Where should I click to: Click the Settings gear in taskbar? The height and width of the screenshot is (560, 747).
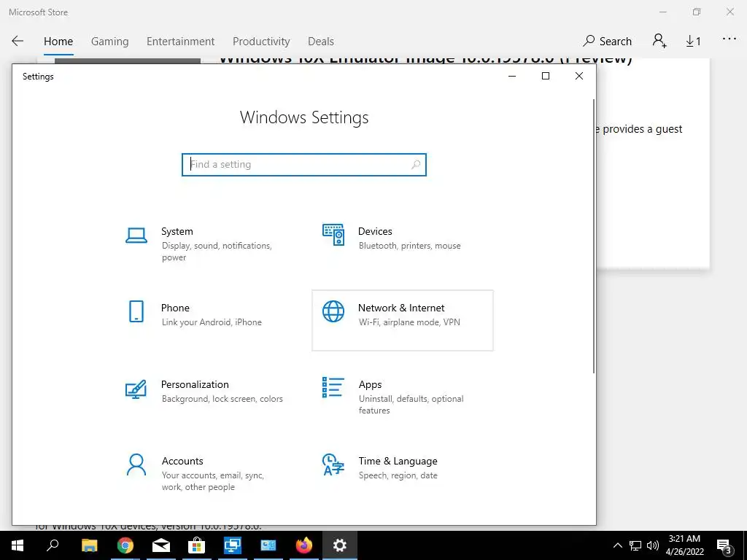pyautogui.click(x=340, y=545)
